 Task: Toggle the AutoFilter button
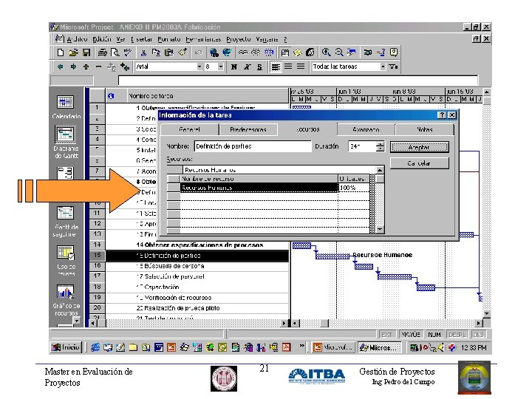coord(394,66)
